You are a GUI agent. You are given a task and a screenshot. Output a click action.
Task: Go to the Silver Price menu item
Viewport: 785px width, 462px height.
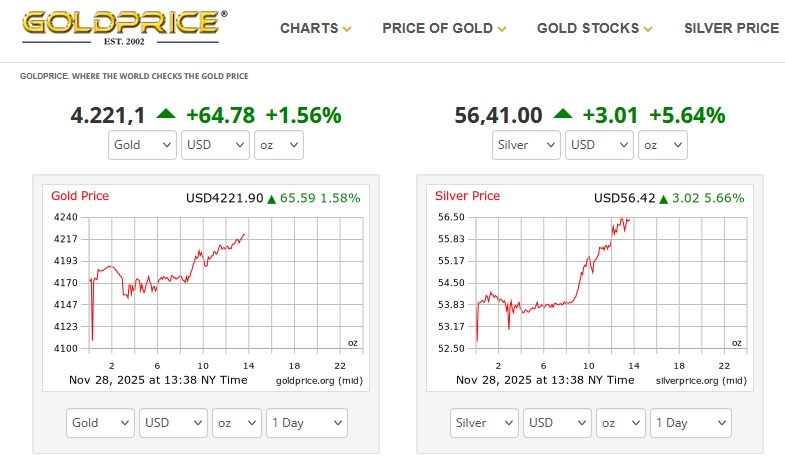(731, 28)
